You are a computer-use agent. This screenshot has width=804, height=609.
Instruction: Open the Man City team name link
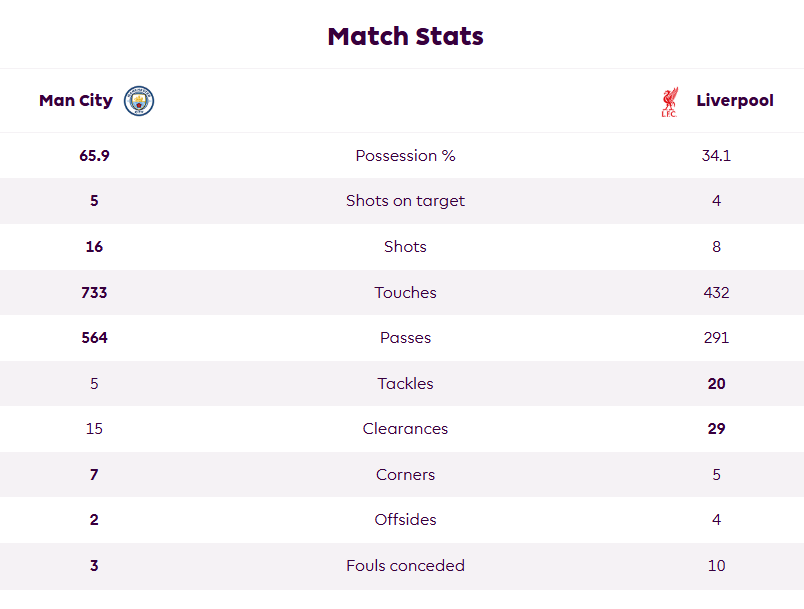(76, 100)
